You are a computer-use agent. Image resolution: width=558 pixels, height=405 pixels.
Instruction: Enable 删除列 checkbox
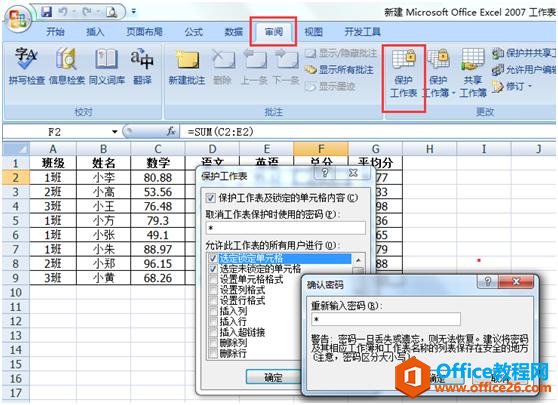[x=213, y=343]
